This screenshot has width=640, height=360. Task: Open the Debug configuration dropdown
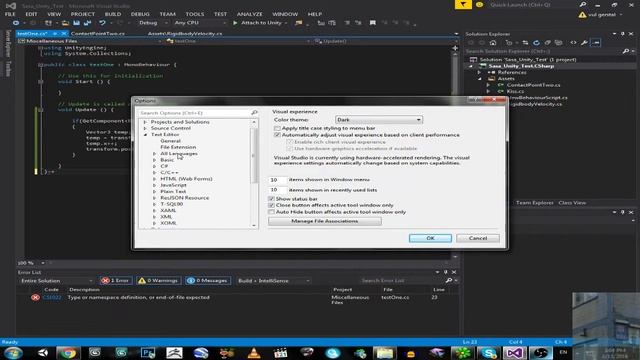click(153, 23)
